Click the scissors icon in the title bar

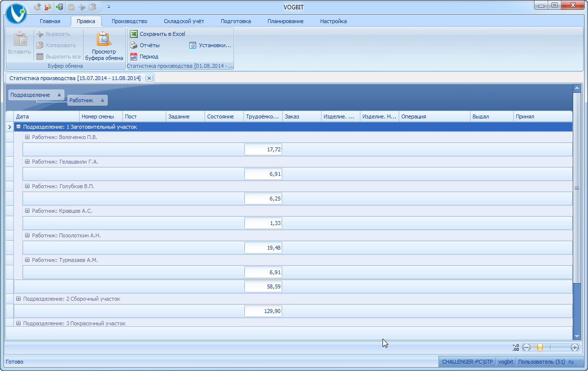click(82, 7)
